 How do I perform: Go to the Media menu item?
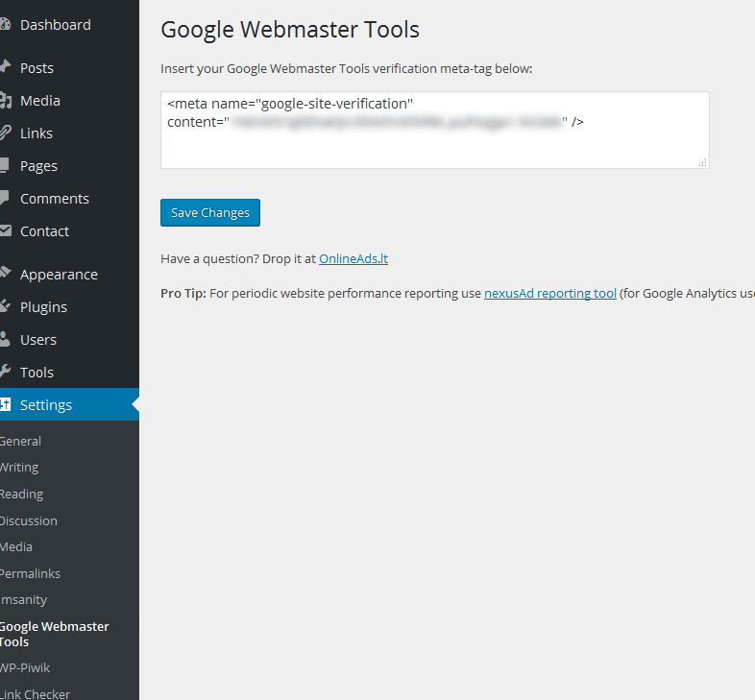click(40, 101)
